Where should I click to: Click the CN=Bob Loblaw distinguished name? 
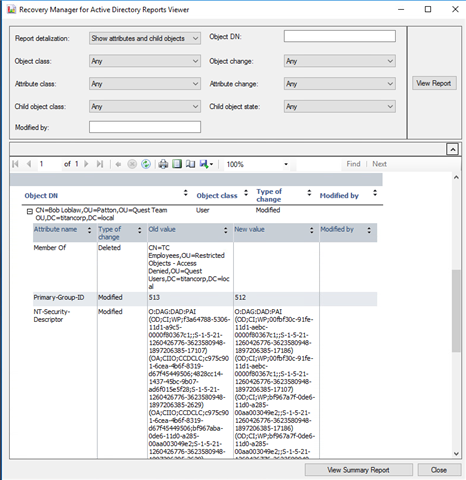point(101,214)
